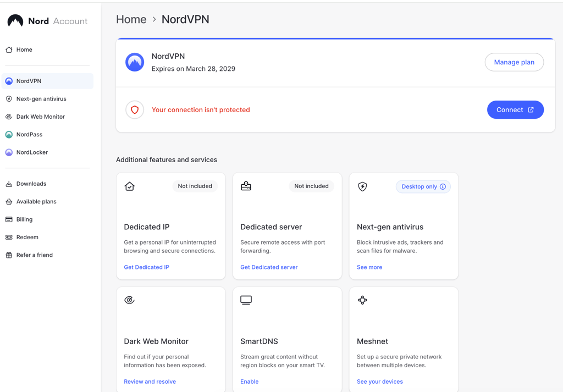Image resolution: width=563 pixels, height=392 pixels.
Task: Click the Next-gen antivirus shield sidebar icon
Action: [x=9, y=99]
